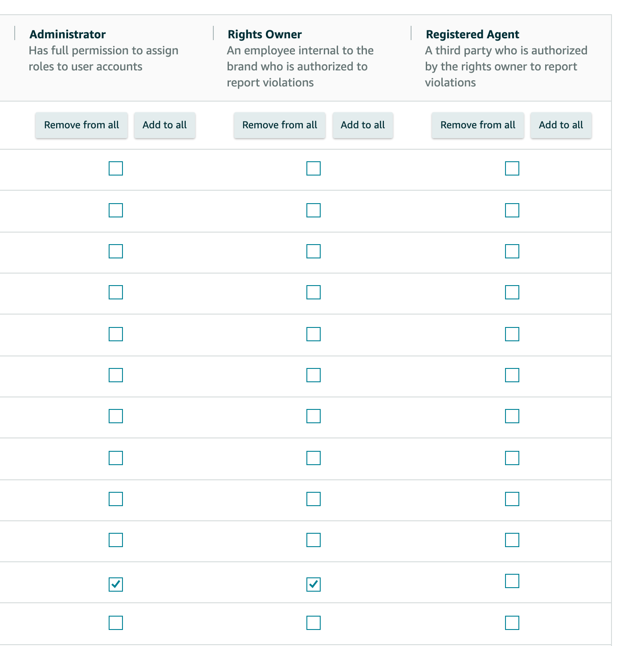Click Add to all under Administrator
This screenshot has height=646, width=644.
pyautogui.click(x=164, y=125)
